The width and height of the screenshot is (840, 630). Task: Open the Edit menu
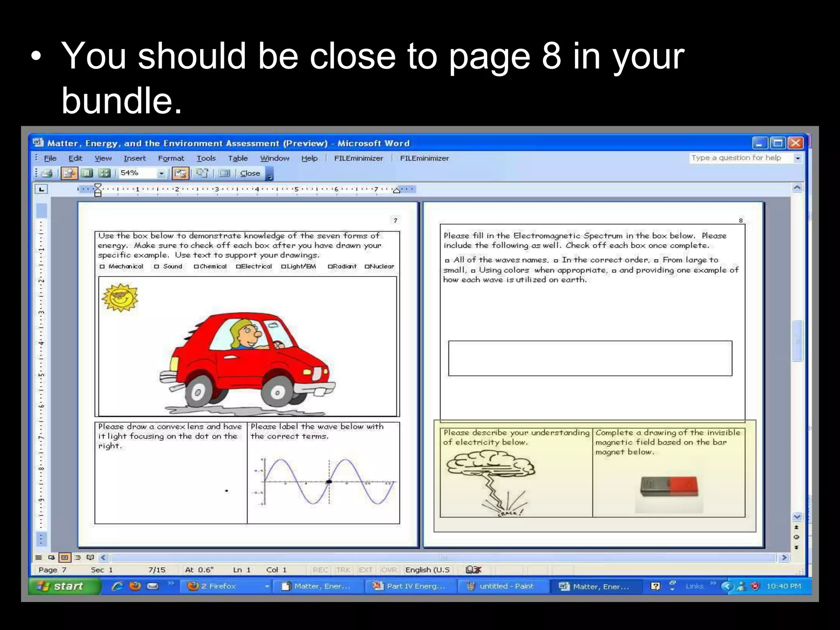(x=75, y=158)
